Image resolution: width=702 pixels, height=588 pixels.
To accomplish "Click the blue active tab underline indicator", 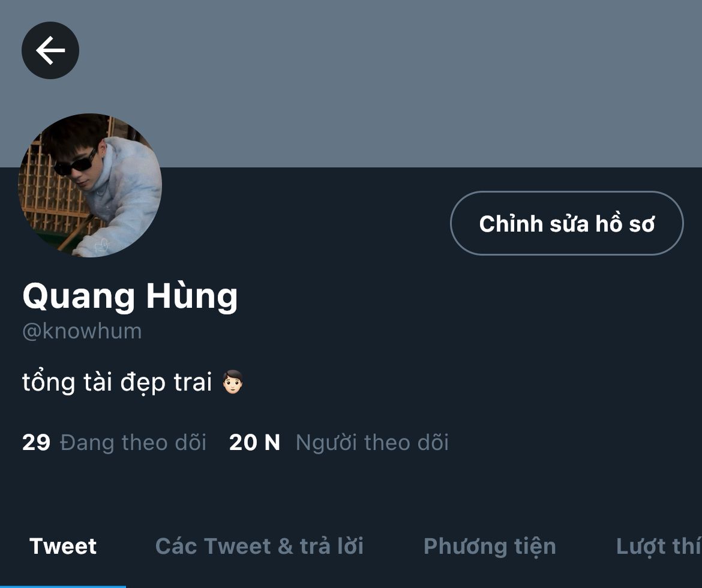I will (x=62, y=586).
